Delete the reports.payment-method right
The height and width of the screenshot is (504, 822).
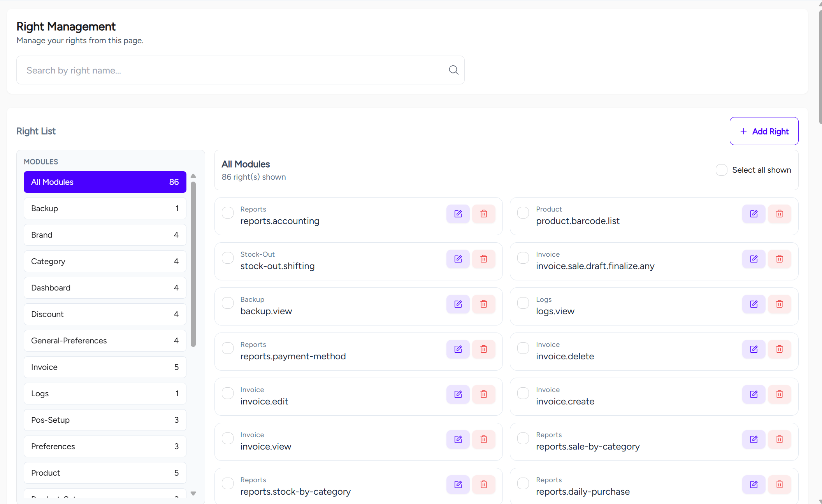[x=484, y=349]
